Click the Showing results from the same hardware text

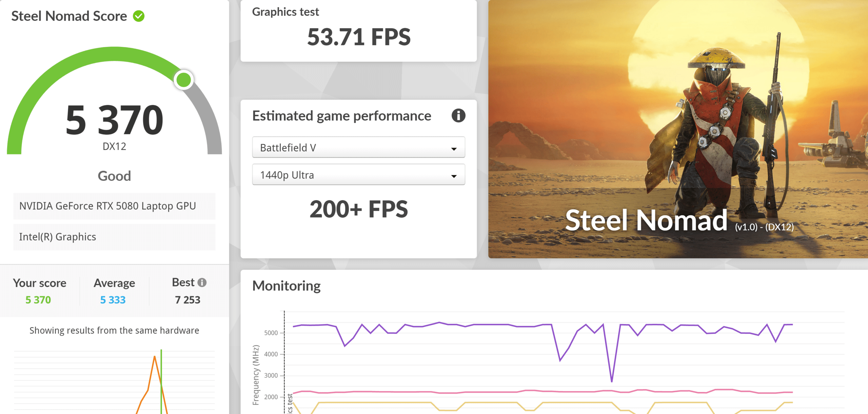pyautogui.click(x=114, y=330)
